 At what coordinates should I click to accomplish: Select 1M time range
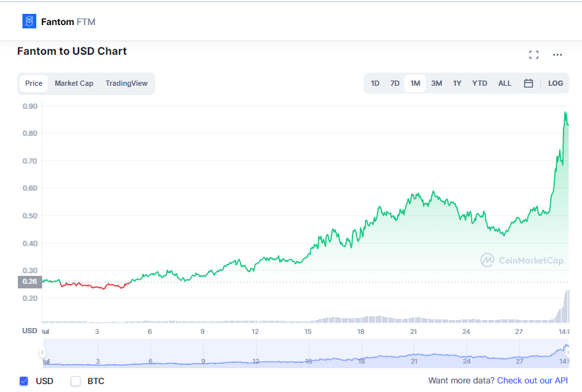(x=415, y=83)
